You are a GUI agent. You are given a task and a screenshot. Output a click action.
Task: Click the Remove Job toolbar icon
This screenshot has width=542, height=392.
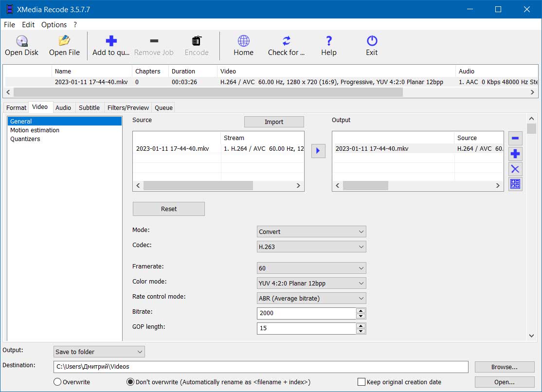(154, 46)
